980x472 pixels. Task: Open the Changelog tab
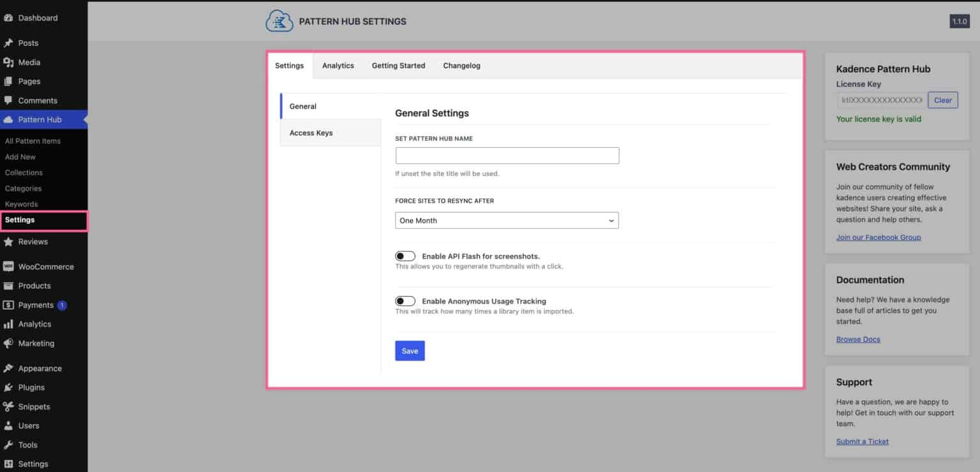(461, 66)
